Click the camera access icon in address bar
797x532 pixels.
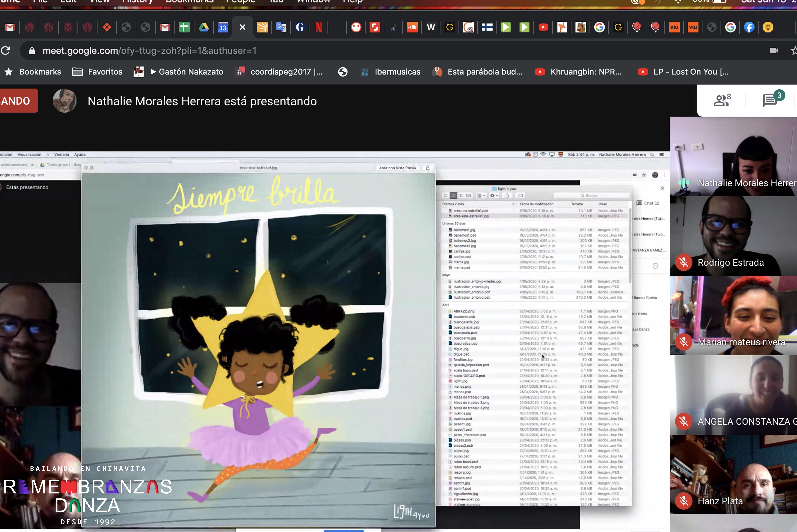774,51
